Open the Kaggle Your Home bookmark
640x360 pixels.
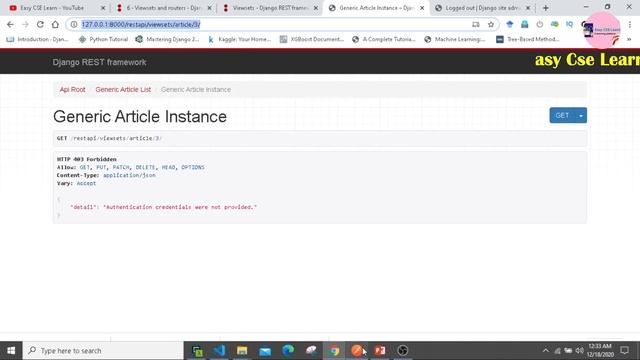(x=240, y=39)
